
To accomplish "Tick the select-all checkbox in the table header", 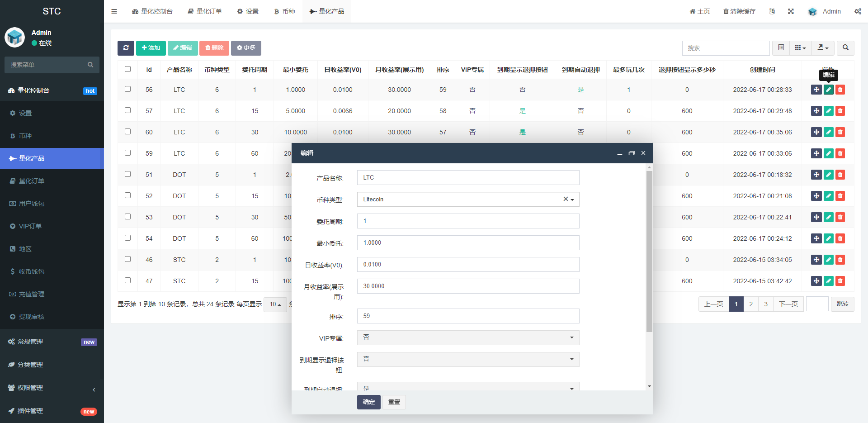I will [127, 69].
